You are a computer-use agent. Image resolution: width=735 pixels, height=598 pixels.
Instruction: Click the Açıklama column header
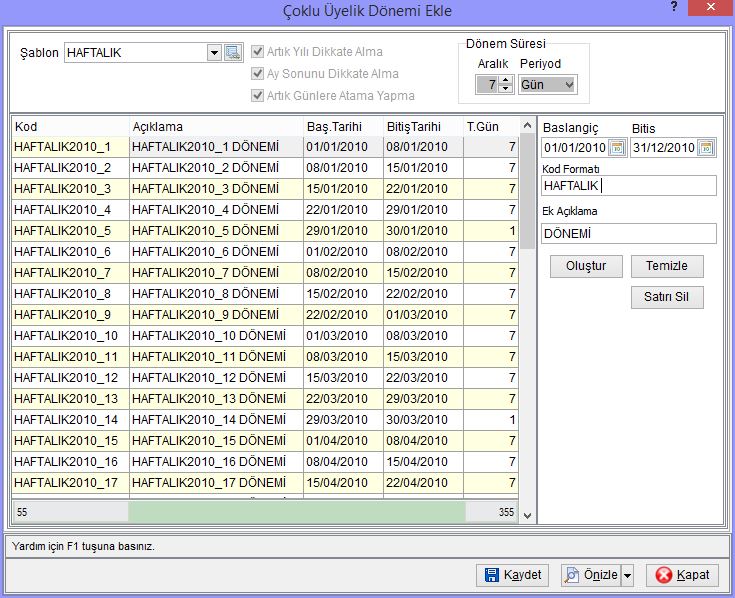[217, 127]
